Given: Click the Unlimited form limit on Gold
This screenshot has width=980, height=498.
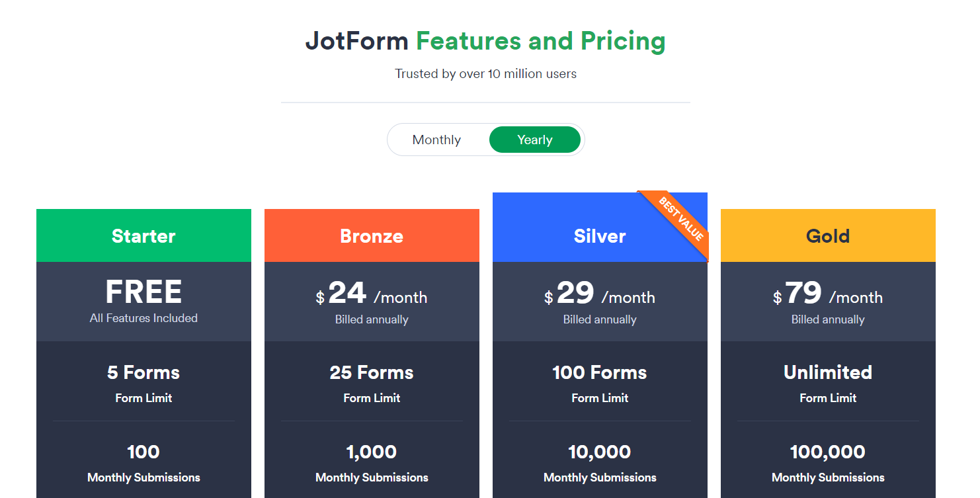Looking at the screenshot, I should point(828,372).
